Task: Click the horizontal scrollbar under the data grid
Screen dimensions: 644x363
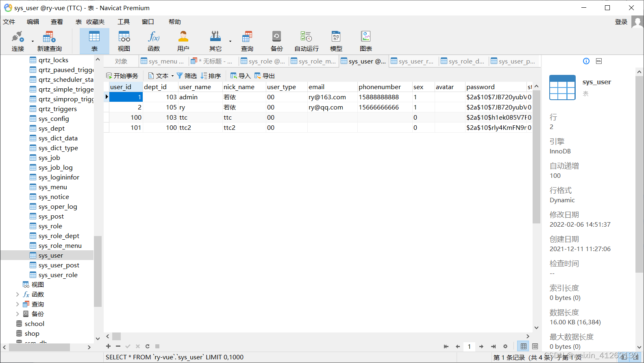Action: [117, 336]
